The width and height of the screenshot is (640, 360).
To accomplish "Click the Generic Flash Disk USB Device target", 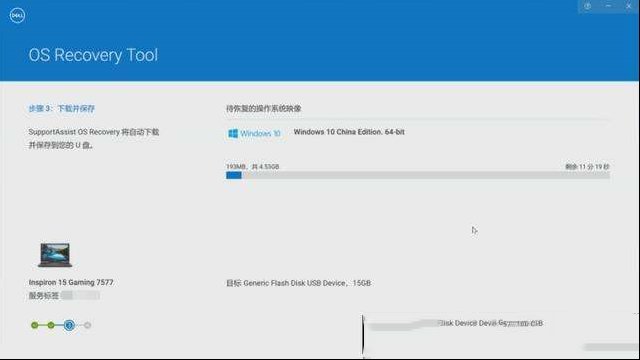I will point(299,283).
